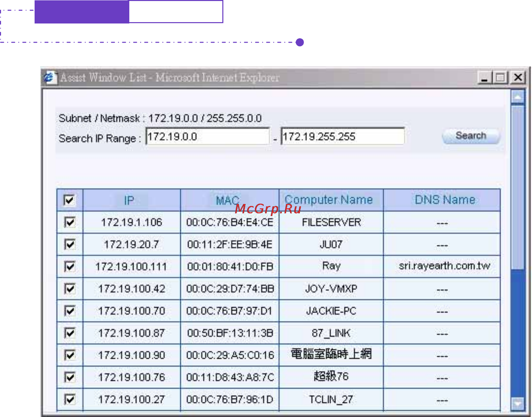532x417 pixels.
Task: Select IP cell 172.19.100.87
Action: click(x=132, y=333)
